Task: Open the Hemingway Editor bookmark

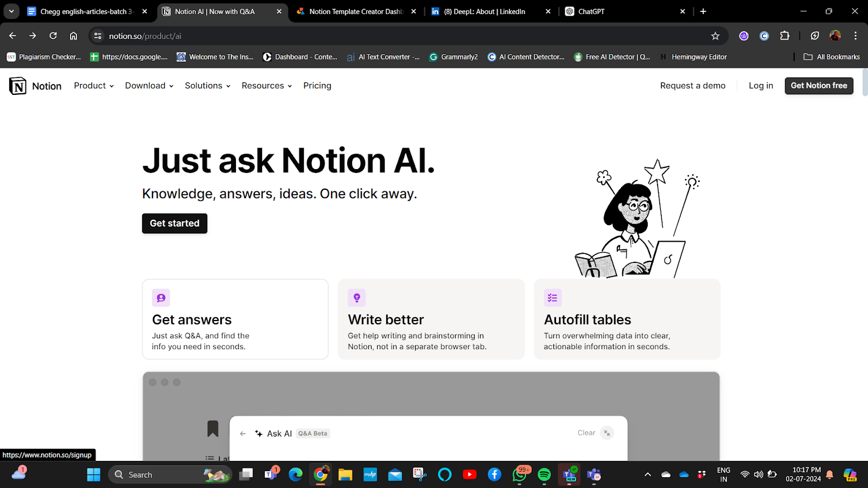Action: tap(693, 57)
